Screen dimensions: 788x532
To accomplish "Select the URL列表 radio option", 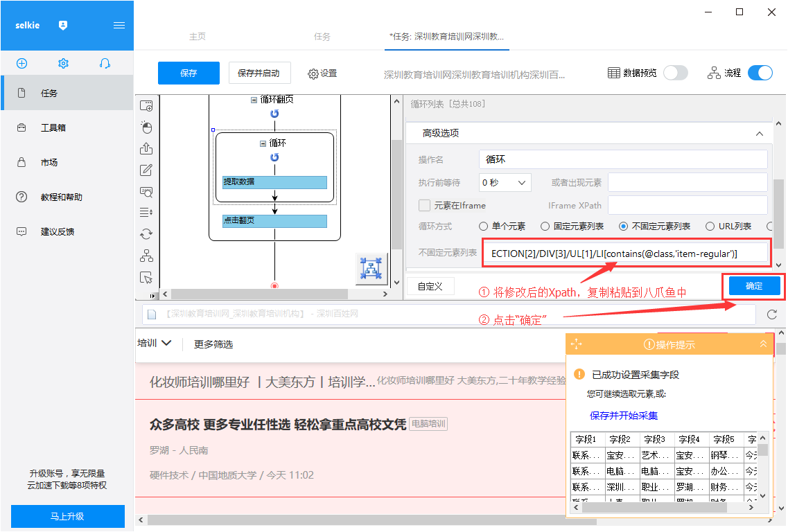I will tap(710, 227).
